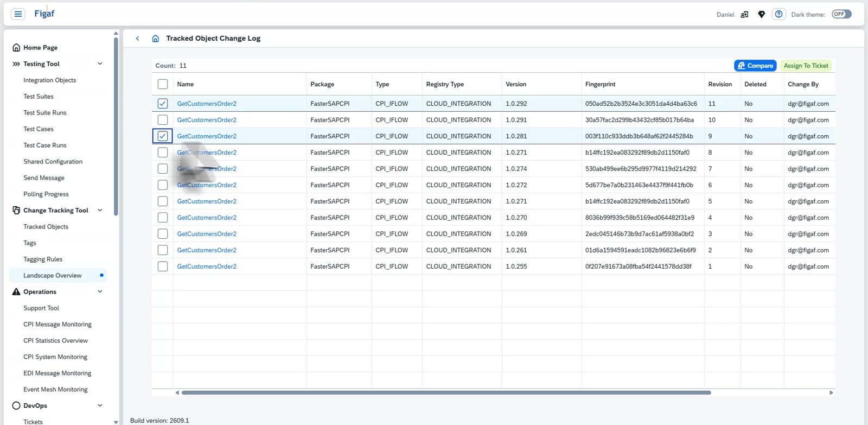This screenshot has height=425, width=868.
Task: Collapse the Operations section chevron
Action: coord(100,292)
